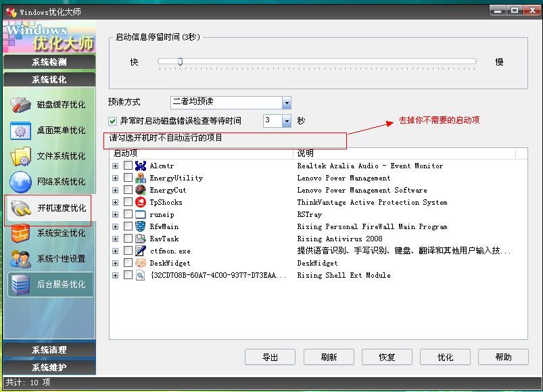Select the Lenovo Power Management Software text

(x=362, y=191)
